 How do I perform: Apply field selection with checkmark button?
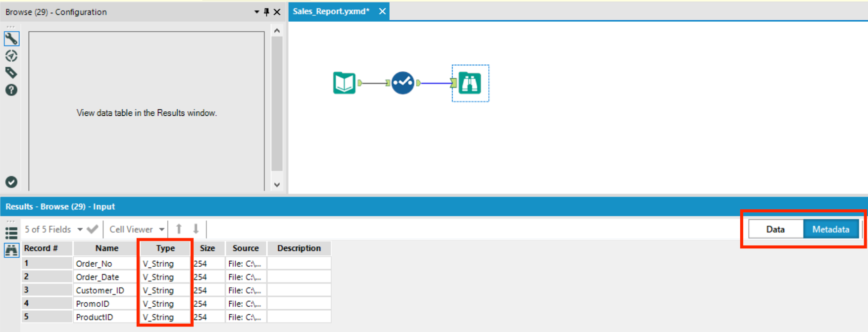point(92,229)
